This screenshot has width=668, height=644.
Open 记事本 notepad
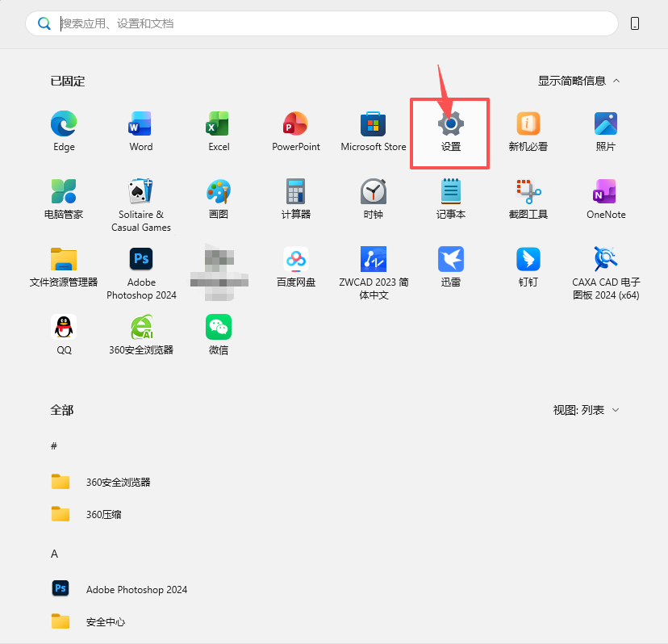[451, 199]
